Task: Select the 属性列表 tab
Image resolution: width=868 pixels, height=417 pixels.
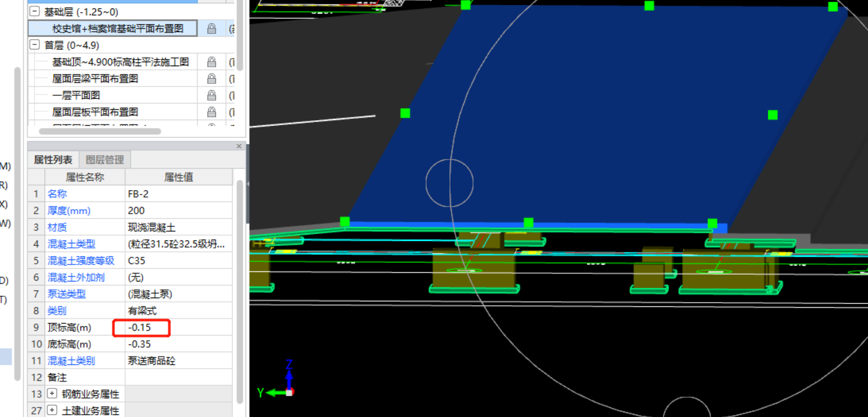Action: 53,160
